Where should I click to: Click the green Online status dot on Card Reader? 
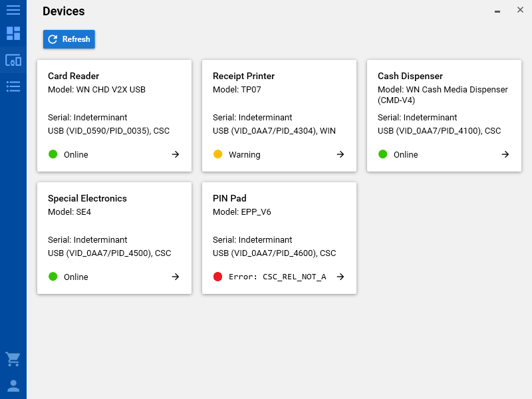pos(53,154)
